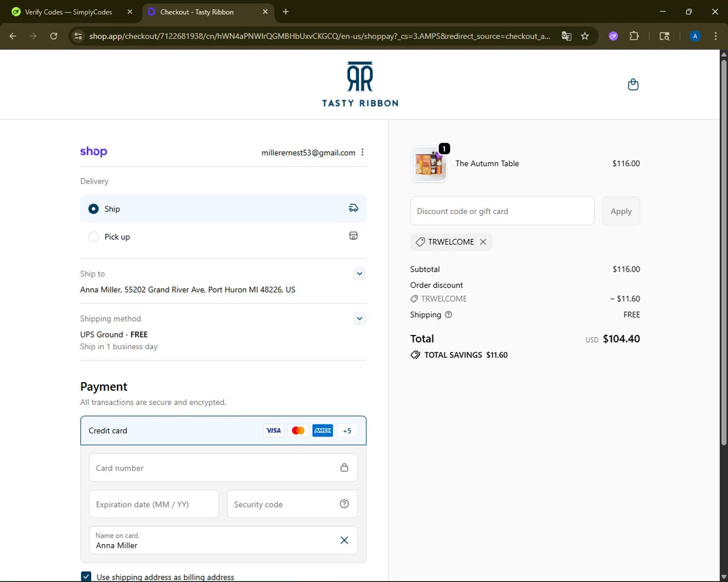Viewport: 728px width, 582px height.
Task: Click the translate page icon
Action: point(566,36)
